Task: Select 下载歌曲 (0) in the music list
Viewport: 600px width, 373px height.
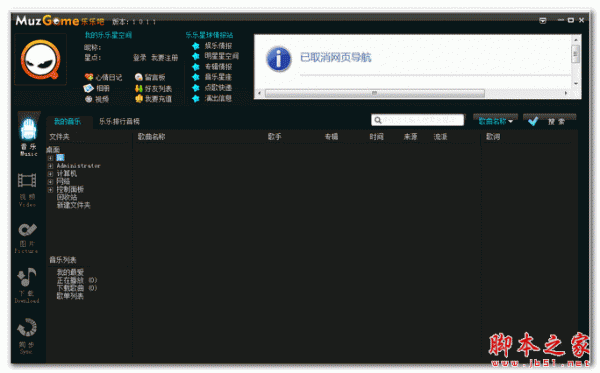Action: pyautogui.click(x=77, y=288)
